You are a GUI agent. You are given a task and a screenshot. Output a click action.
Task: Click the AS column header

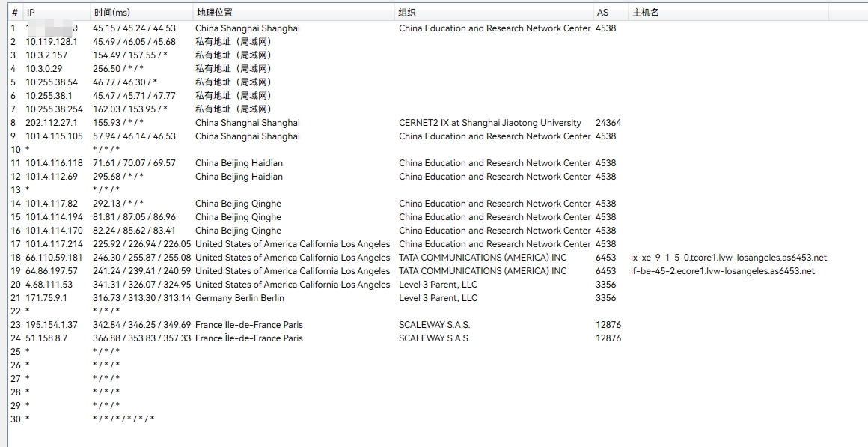point(602,13)
